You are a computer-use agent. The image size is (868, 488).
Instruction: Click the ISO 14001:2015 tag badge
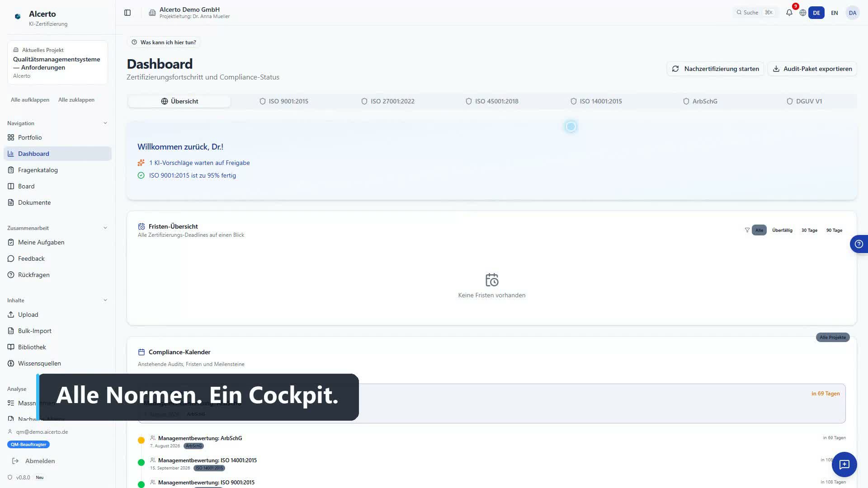tap(209, 468)
